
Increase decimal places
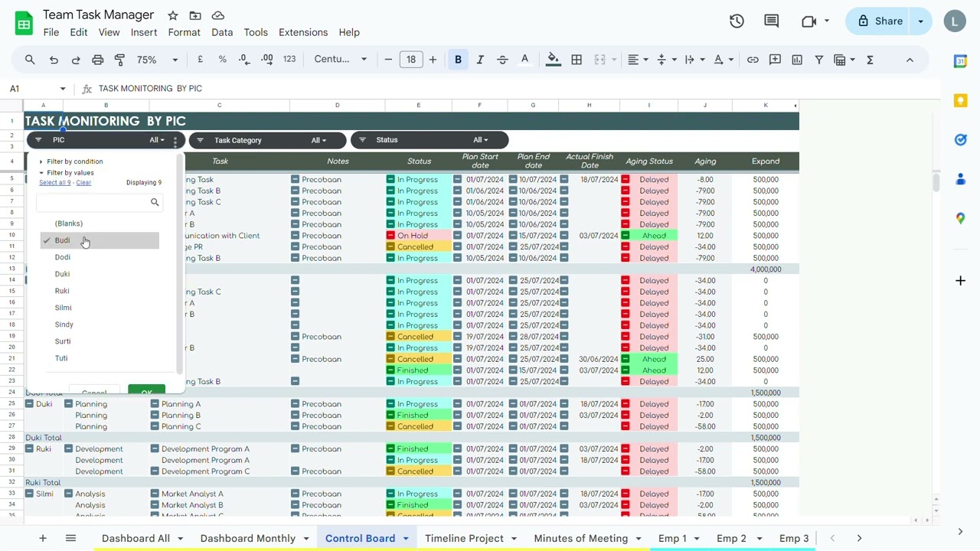[266, 60]
